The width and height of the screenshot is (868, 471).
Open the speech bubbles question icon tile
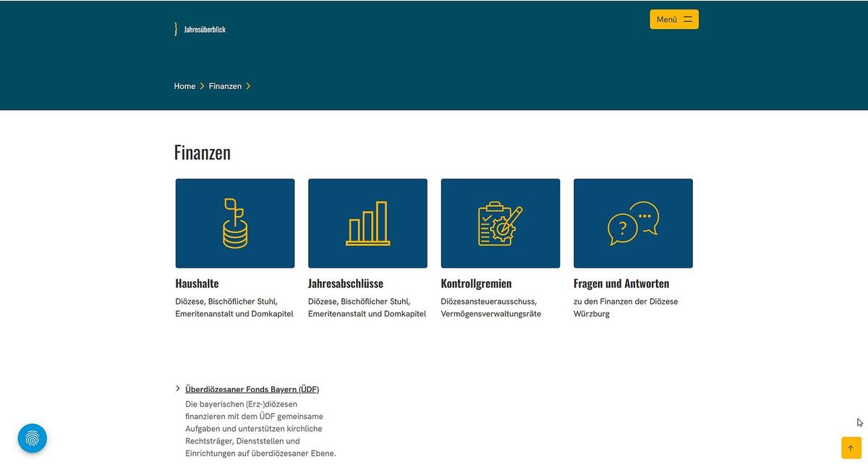tap(633, 224)
